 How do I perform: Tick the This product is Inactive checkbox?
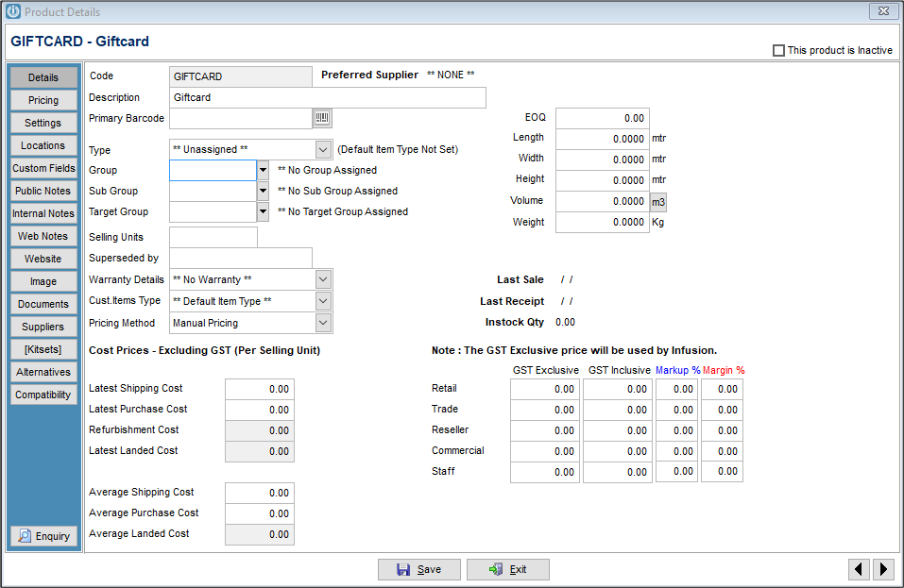[x=778, y=51]
